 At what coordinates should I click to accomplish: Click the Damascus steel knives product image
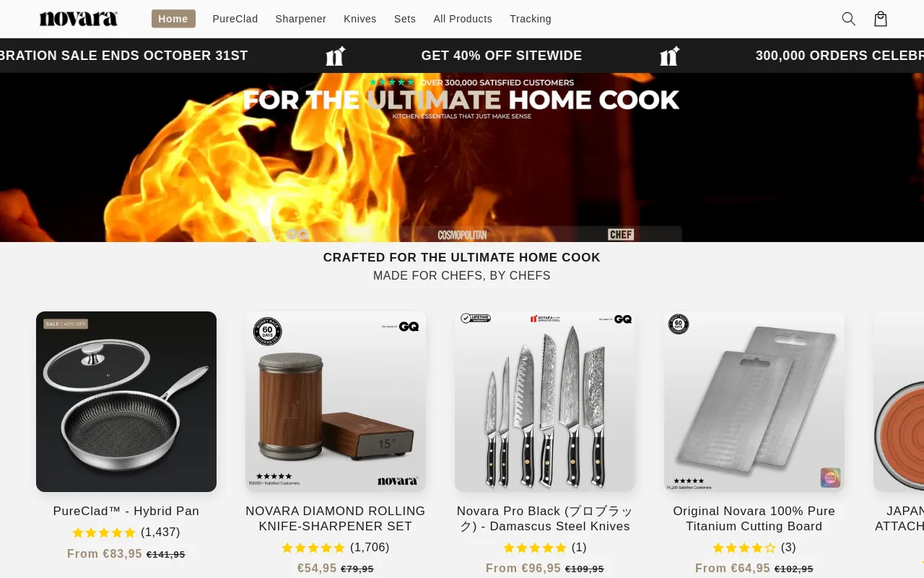pos(545,402)
